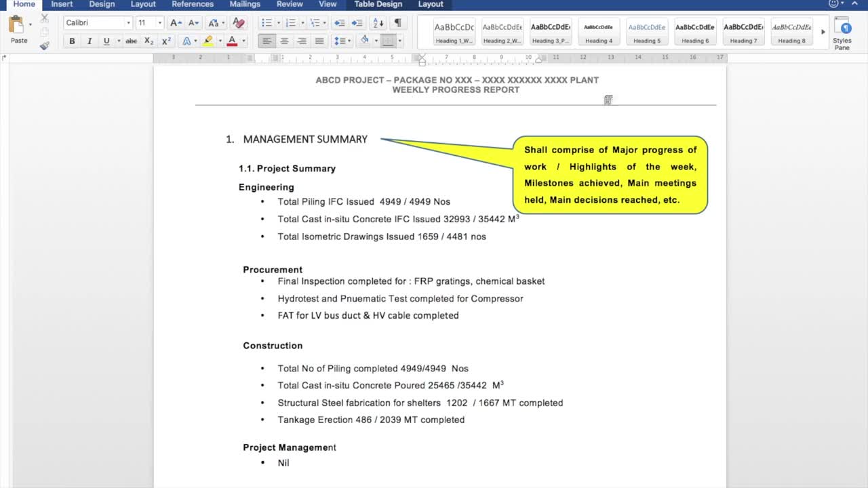
Task: Center align the text
Action: (284, 41)
